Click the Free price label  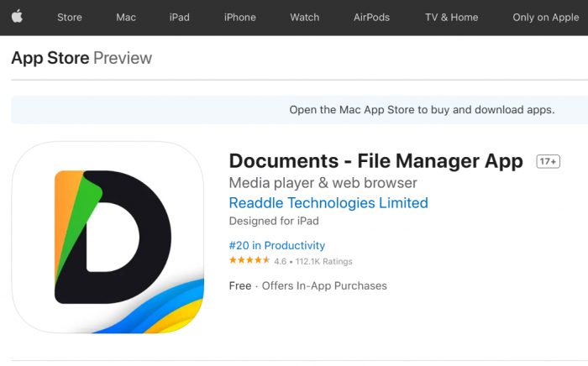240,285
